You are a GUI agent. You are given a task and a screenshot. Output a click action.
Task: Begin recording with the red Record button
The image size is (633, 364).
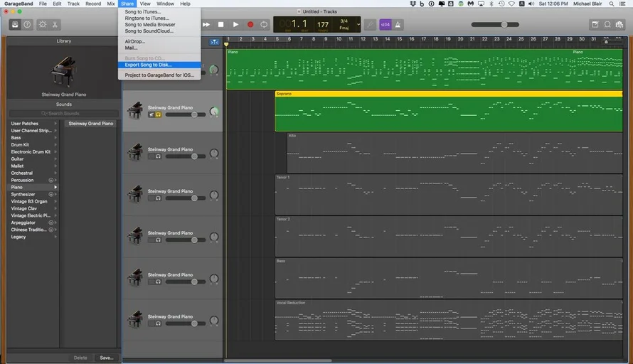[250, 25]
